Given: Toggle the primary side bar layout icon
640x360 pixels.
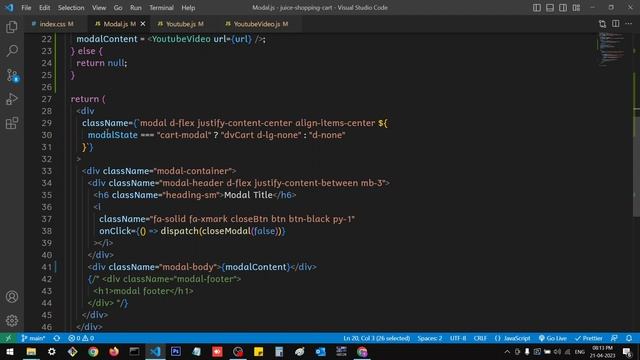Looking at the screenshot, I should (537, 8).
